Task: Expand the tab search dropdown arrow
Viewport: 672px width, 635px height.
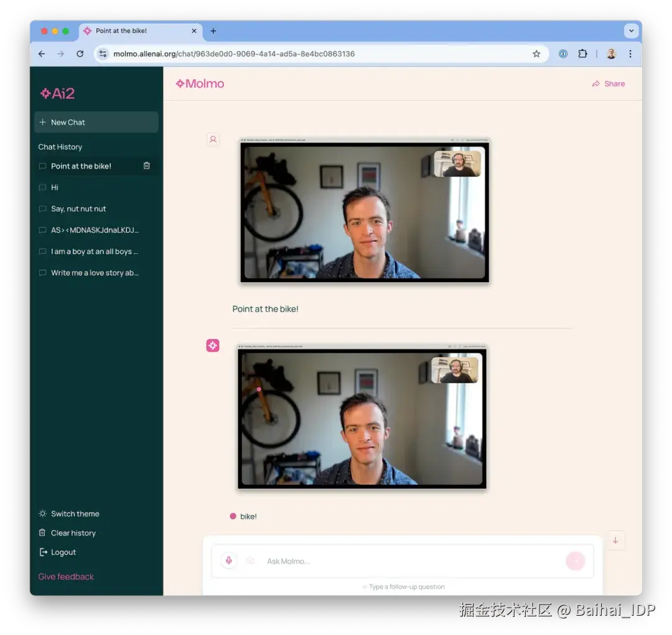Action: pyautogui.click(x=631, y=31)
